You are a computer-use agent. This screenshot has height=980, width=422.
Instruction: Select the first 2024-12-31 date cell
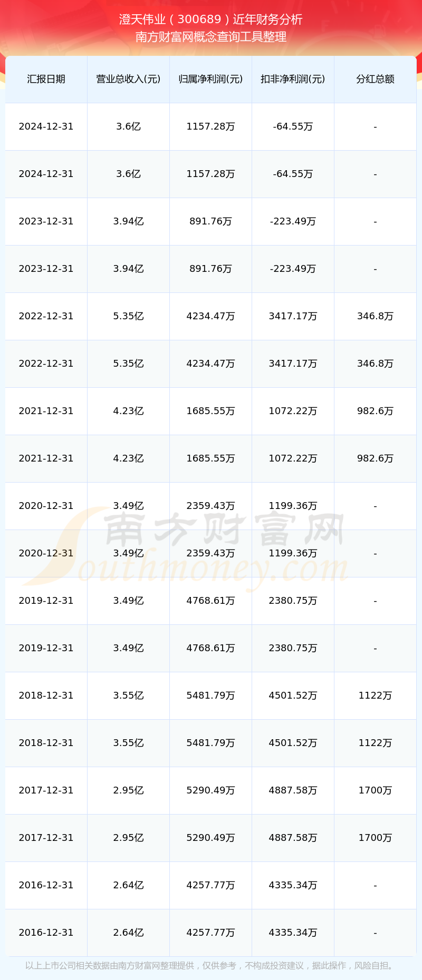tap(46, 126)
